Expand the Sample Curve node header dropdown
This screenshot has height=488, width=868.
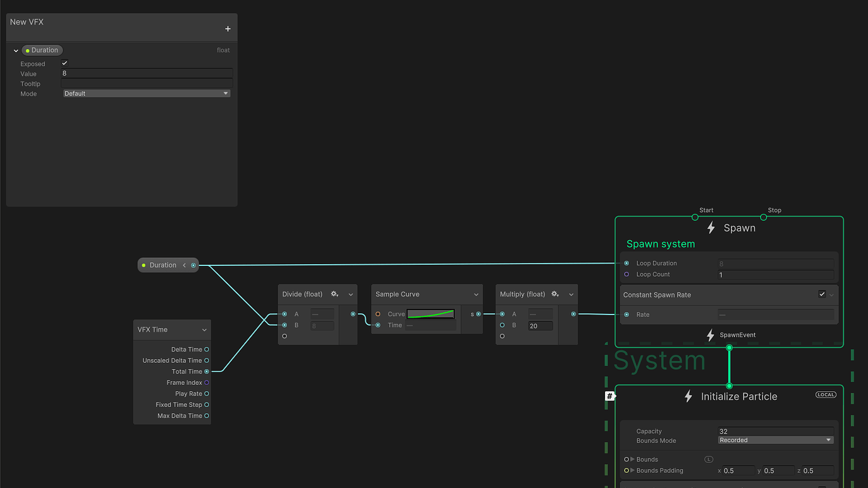[x=476, y=294]
